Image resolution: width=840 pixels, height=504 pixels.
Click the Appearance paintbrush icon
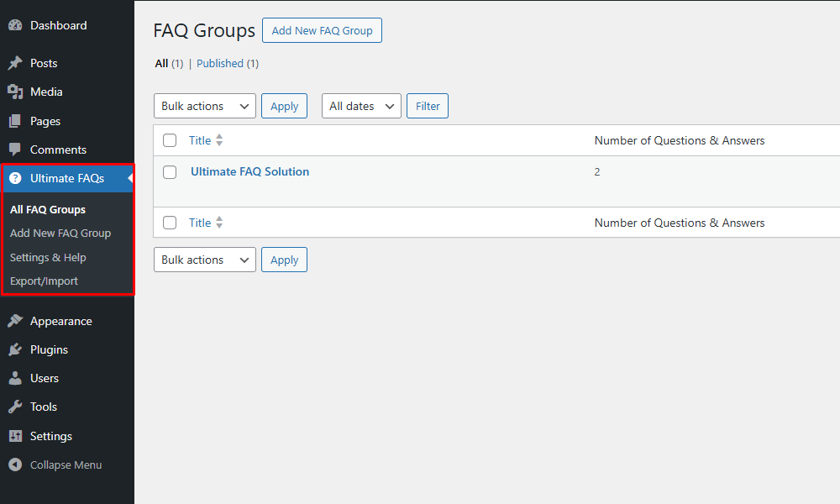click(15, 321)
